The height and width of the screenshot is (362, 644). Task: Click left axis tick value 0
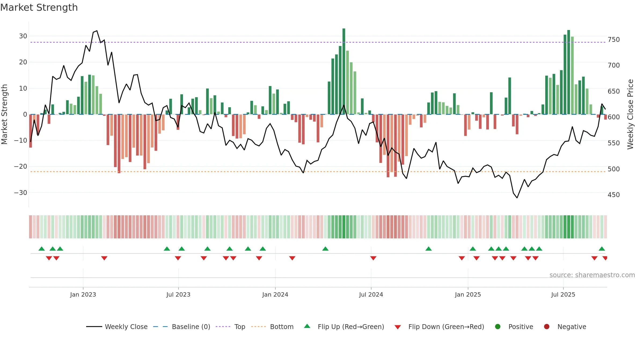click(25, 114)
